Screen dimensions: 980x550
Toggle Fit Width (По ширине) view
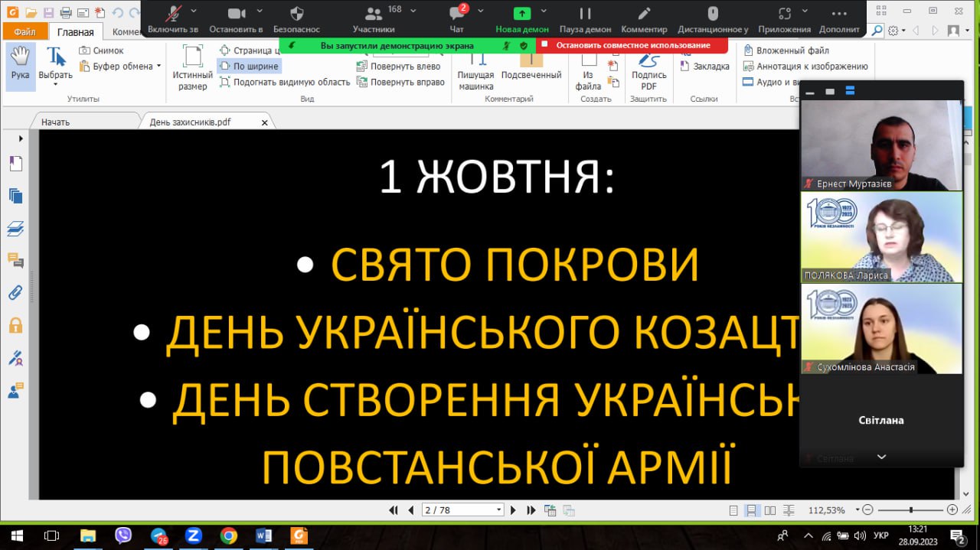click(x=249, y=67)
